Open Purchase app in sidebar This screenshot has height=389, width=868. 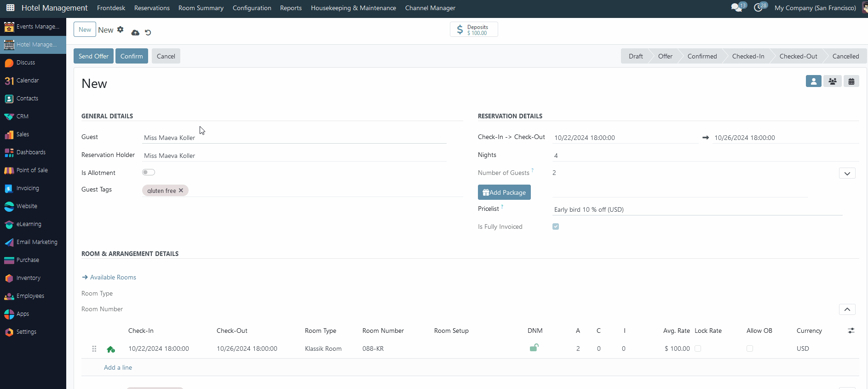point(33,260)
